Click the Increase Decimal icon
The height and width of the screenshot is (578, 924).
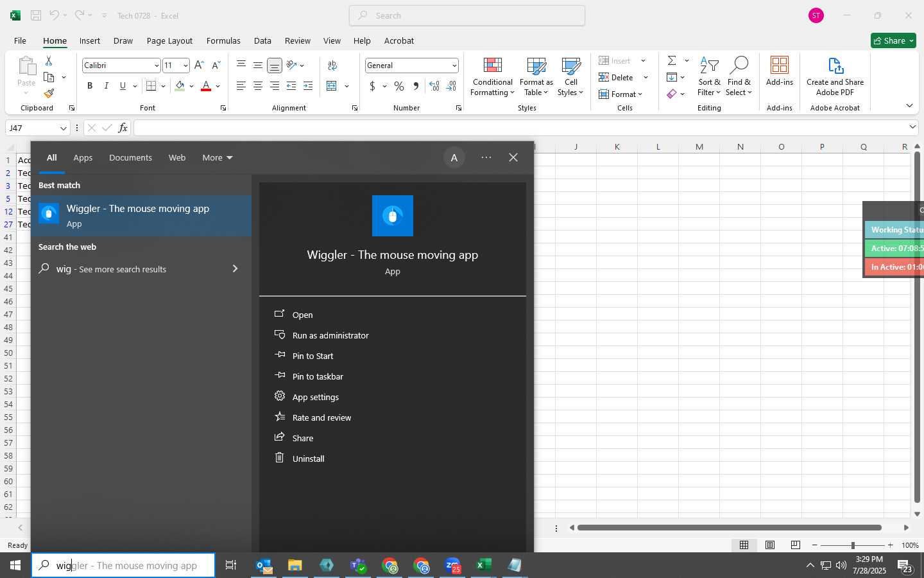pos(434,86)
